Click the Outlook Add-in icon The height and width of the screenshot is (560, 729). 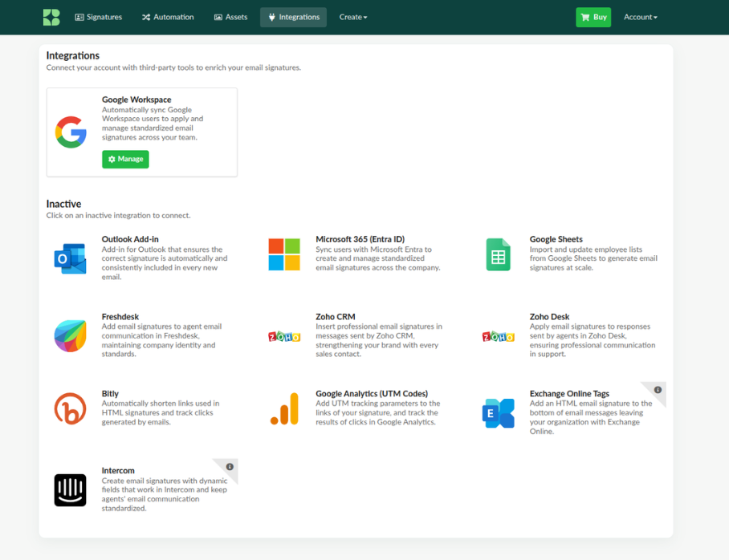(x=70, y=258)
